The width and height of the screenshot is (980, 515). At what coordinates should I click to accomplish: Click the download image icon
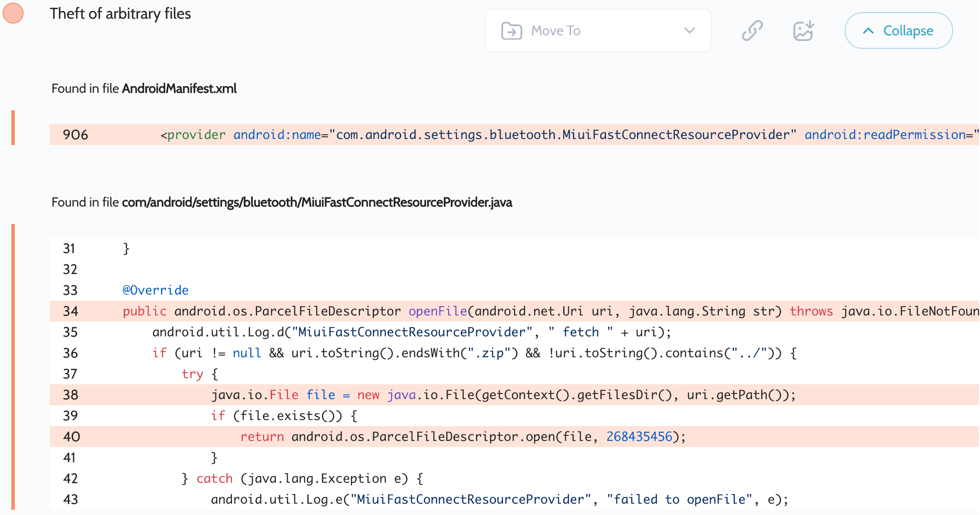click(803, 30)
